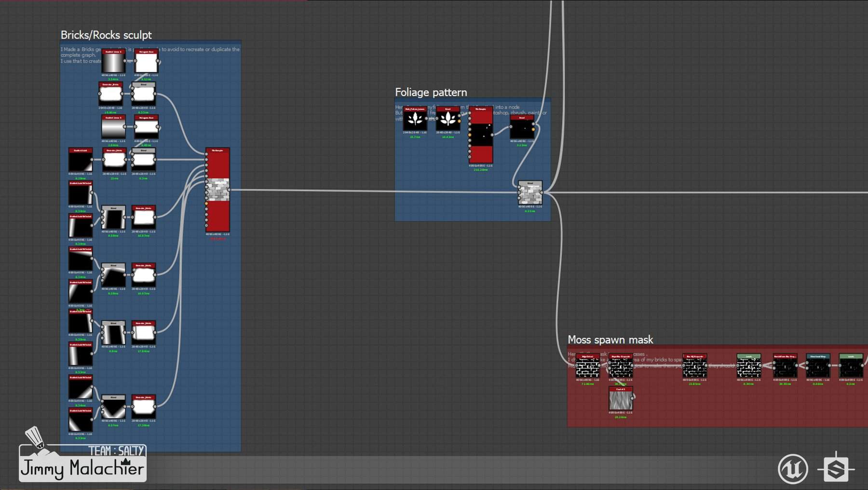Click the salt shaker icon above the name badge
This screenshot has height=490, width=868.
35,437
